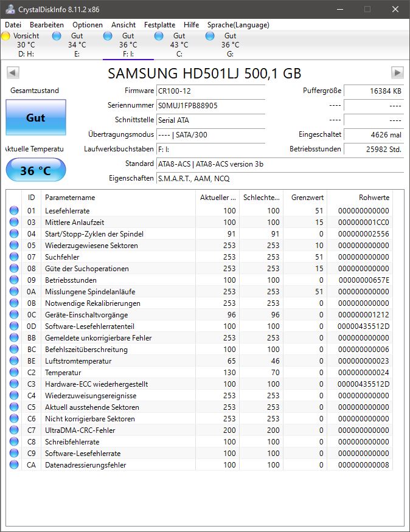Image resolution: width=410 pixels, height=532 pixels.
Task: Click status orb for Güte der Suchoperationen
Action: [14, 268]
